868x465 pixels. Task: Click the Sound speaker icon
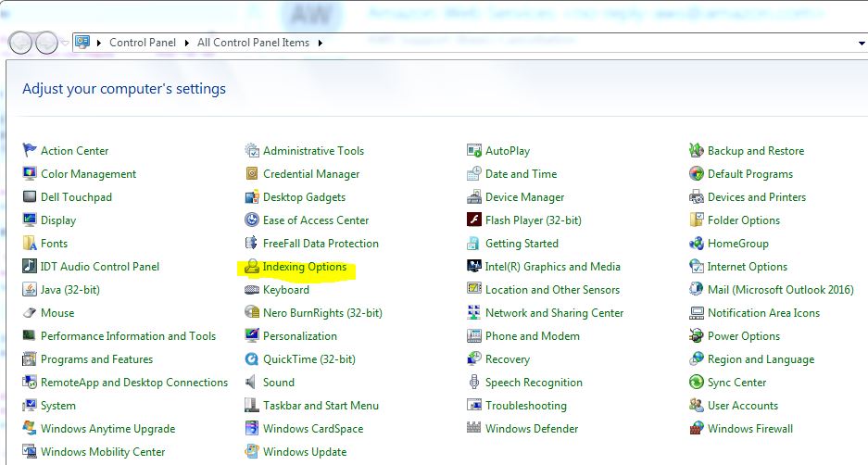[x=251, y=382]
